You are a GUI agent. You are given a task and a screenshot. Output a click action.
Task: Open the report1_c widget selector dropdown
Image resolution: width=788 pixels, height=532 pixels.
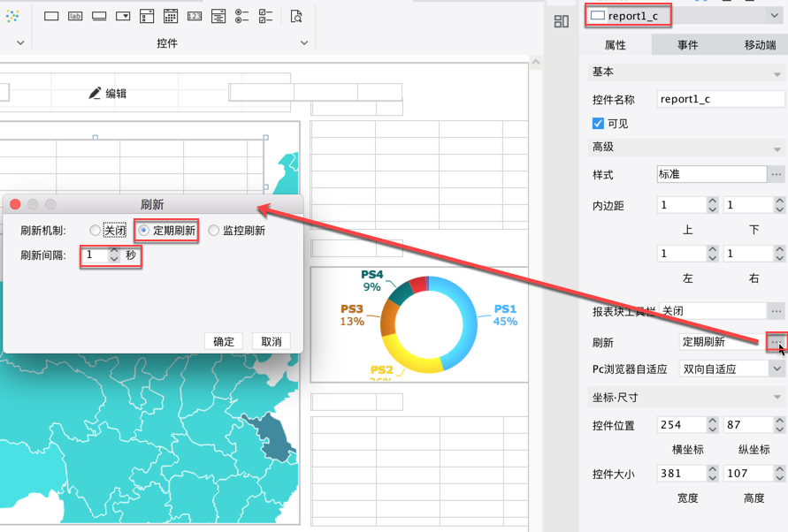774,16
